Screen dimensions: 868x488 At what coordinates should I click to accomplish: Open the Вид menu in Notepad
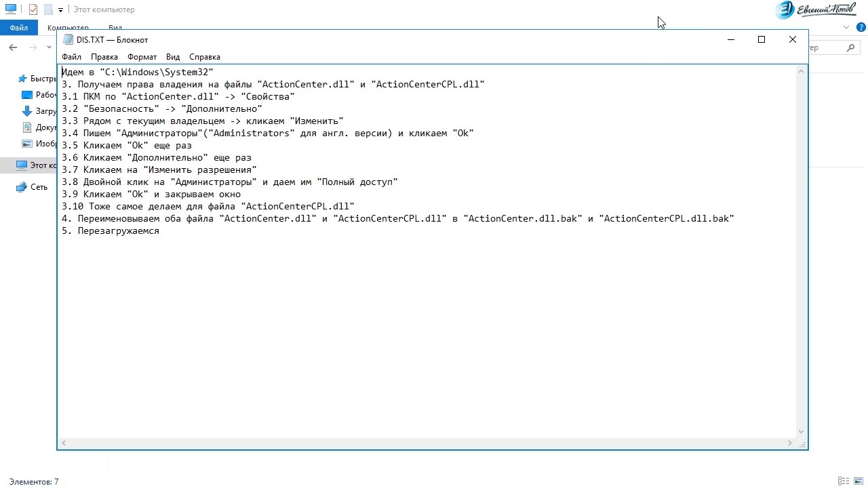(x=173, y=57)
